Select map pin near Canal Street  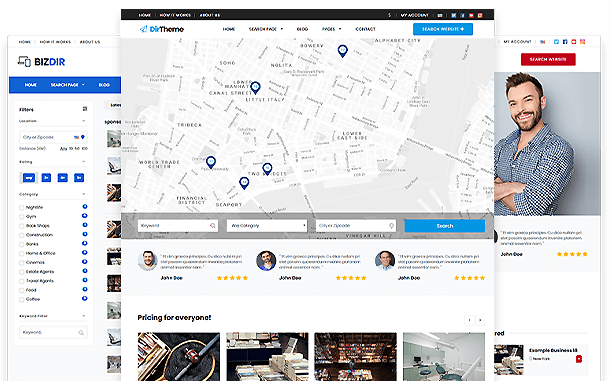[255, 88]
